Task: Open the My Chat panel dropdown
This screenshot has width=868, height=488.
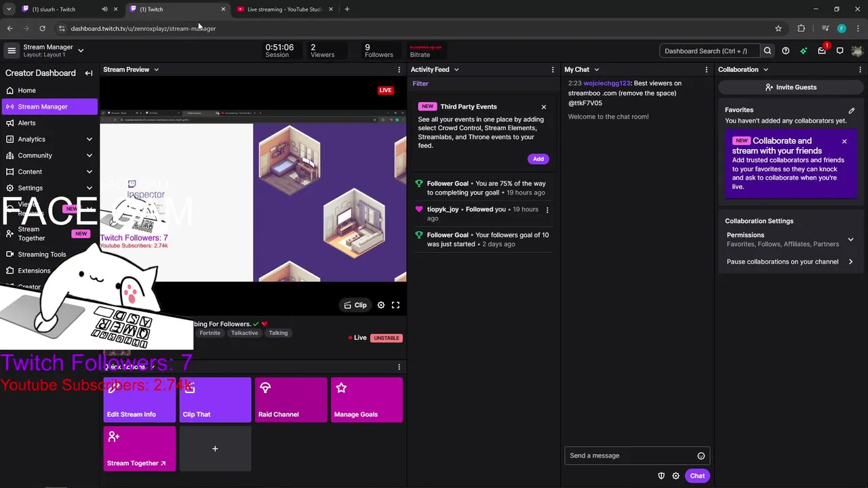Action: 597,70
